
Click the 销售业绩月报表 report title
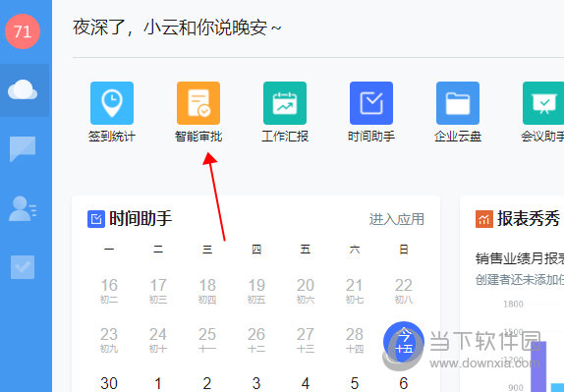point(520,258)
